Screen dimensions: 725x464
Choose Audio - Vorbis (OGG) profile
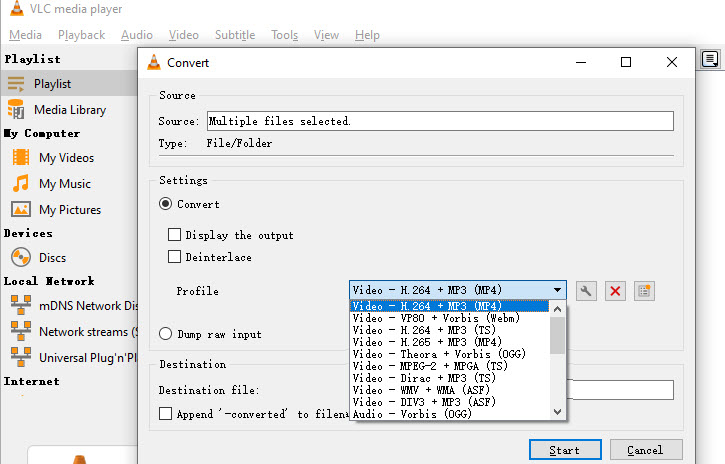[412, 414]
